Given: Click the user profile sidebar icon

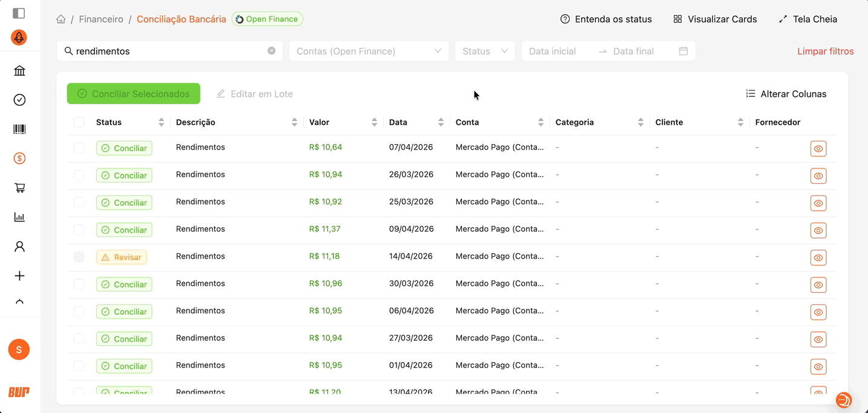Looking at the screenshot, I should coord(19,246).
